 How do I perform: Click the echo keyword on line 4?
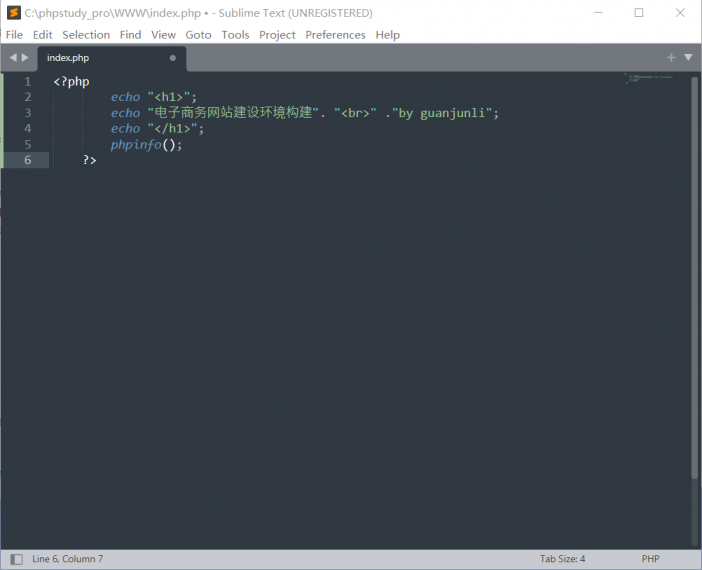125,129
